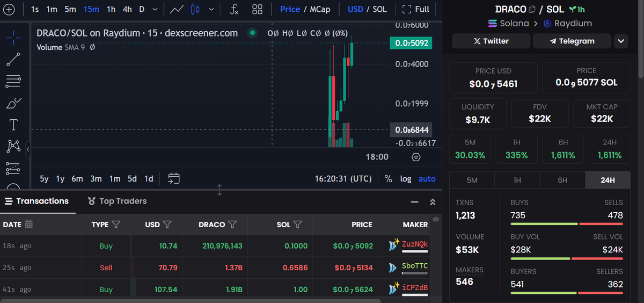Open the go-to-date calendar icon
Viewport: 644px width, 303px height.
(x=173, y=178)
